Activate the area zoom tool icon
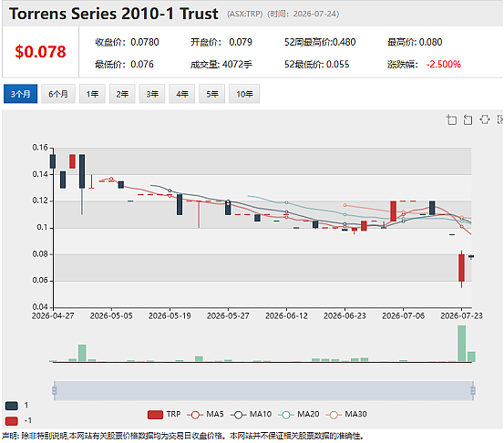The image size is (504, 443). pos(452,119)
